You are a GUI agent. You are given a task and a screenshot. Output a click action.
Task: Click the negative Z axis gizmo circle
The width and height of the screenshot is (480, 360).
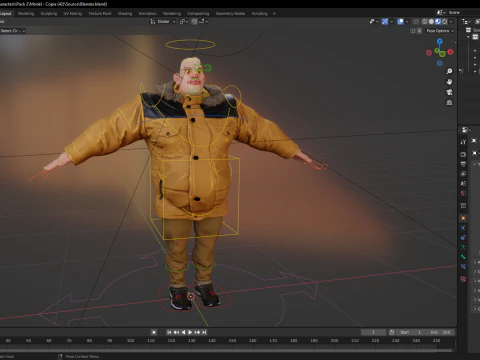[440, 63]
